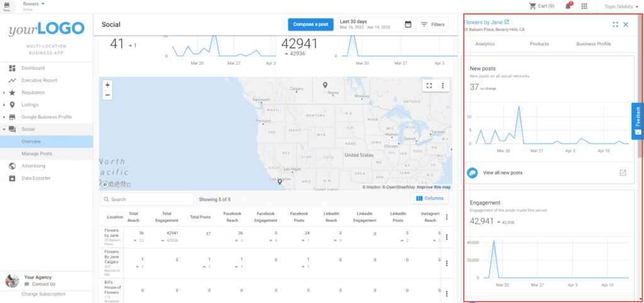This screenshot has height=303, width=644.
Task: Click the Compose a post button
Action: 311,25
